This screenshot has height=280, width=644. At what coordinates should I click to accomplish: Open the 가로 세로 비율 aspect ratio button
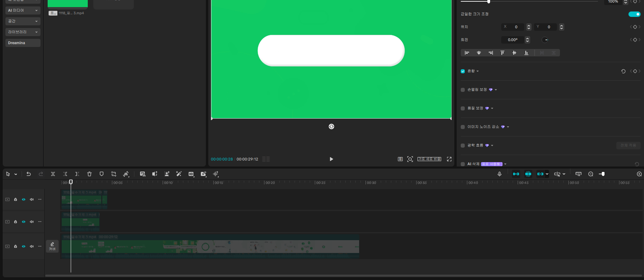pyautogui.click(x=429, y=159)
